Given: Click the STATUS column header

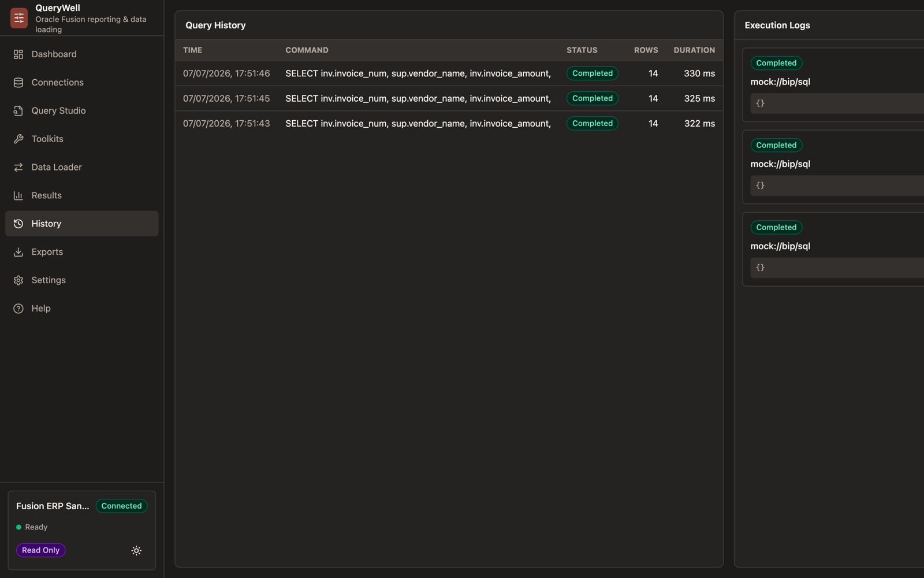Looking at the screenshot, I should (x=582, y=50).
